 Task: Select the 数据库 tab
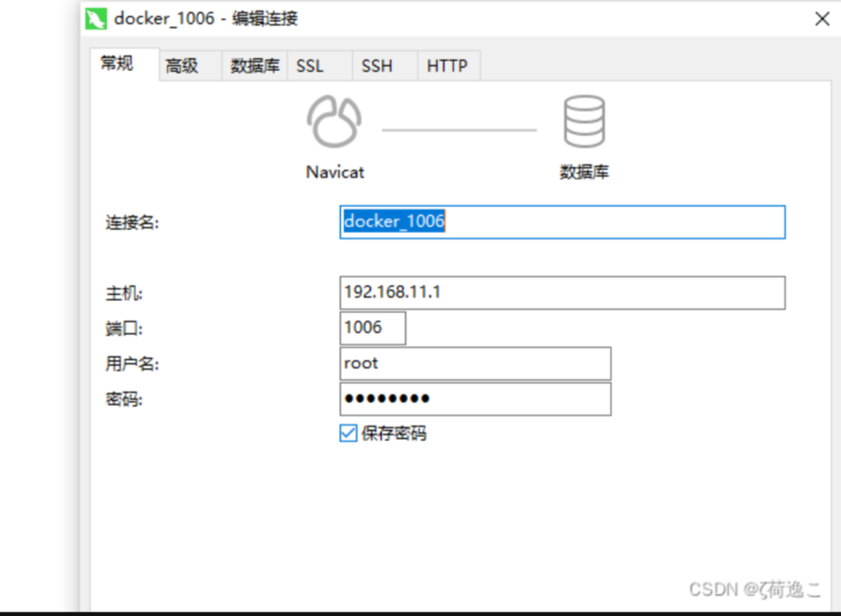point(253,64)
